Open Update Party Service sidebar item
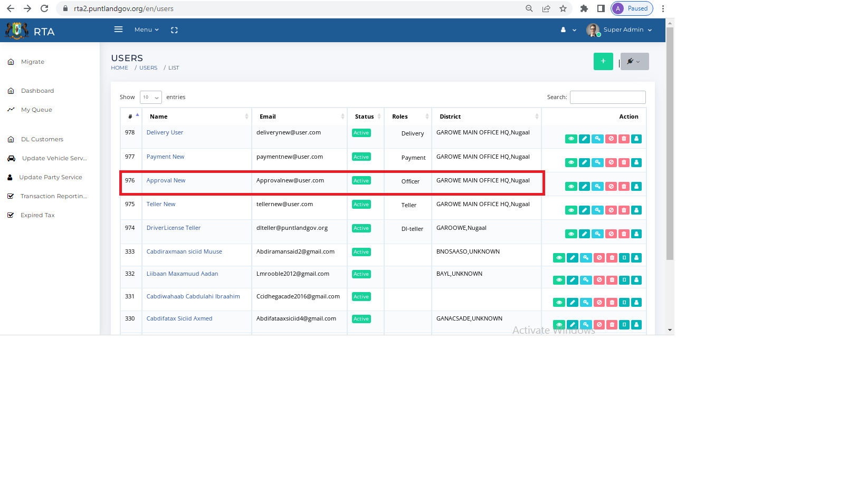This screenshot has width=857, height=504. [51, 177]
